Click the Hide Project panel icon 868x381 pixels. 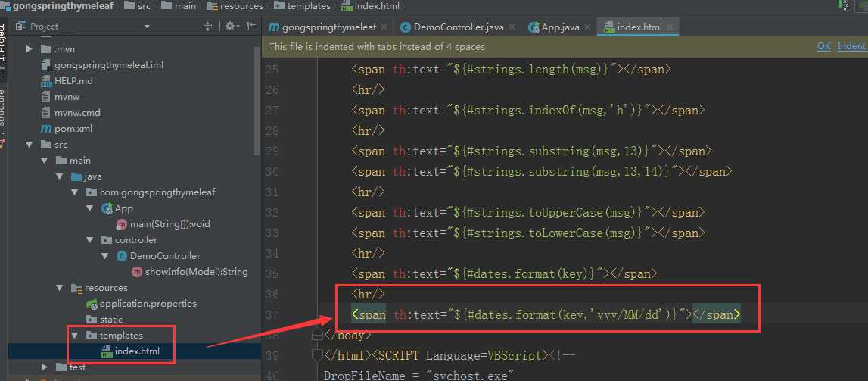[x=250, y=26]
